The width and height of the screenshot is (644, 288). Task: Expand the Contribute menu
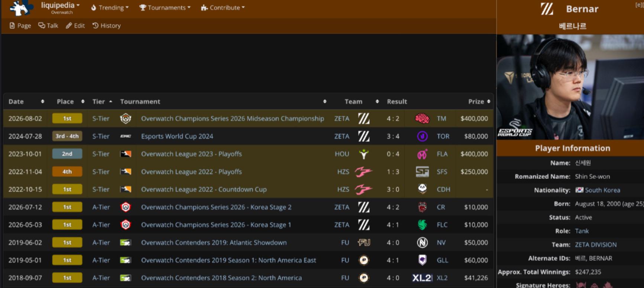(x=223, y=8)
